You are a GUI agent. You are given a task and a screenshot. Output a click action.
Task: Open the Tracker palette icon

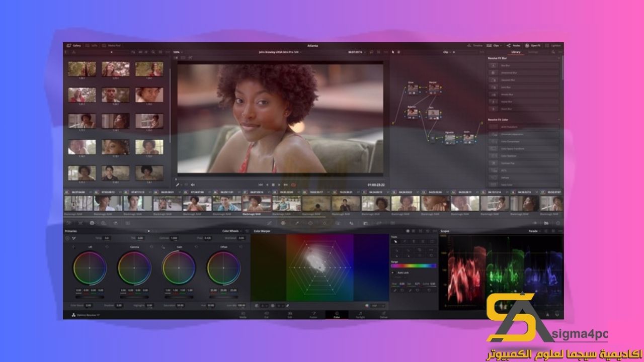coord(324,223)
